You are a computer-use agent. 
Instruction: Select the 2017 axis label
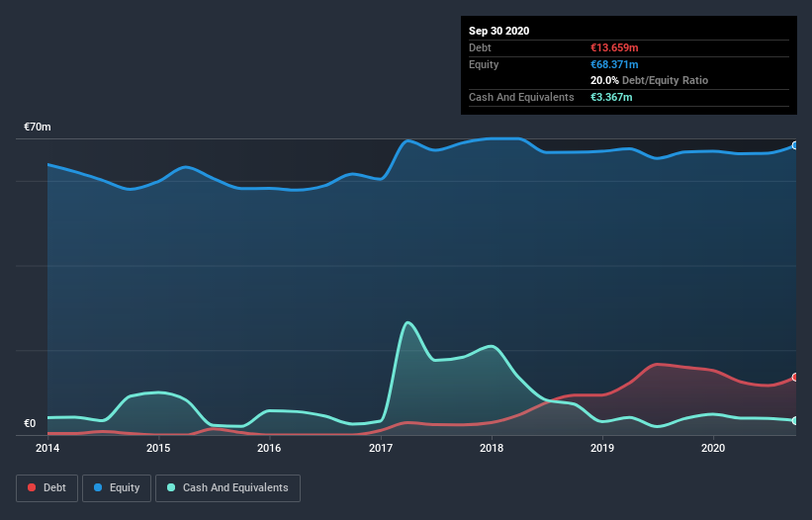(x=381, y=448)
